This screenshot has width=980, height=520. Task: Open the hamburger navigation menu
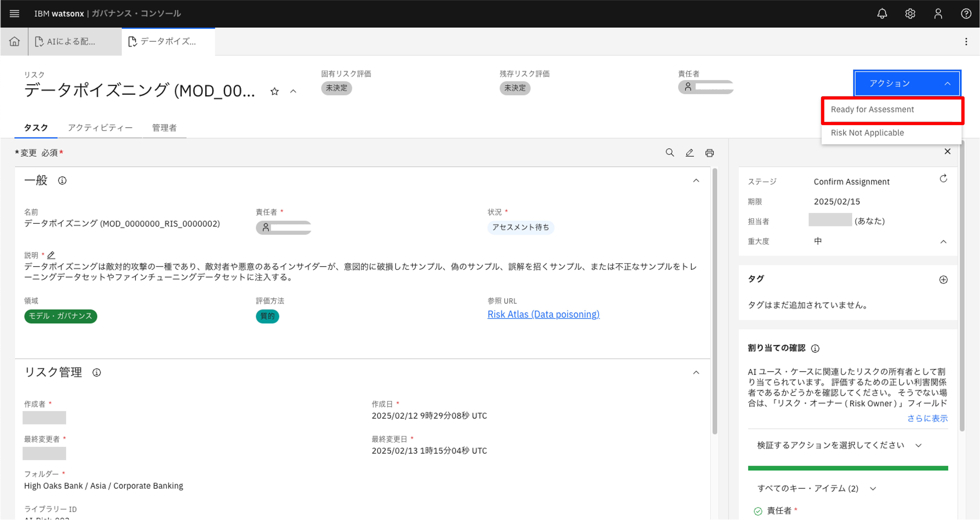point(14,14)
